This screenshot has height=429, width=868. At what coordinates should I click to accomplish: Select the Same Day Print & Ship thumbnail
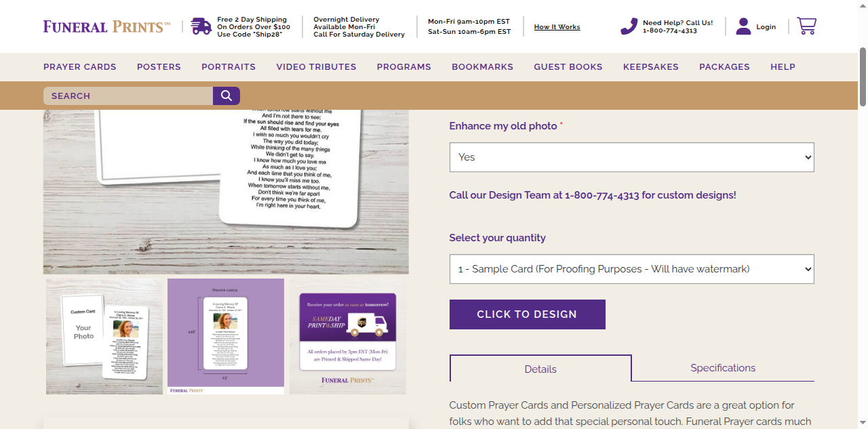(348, 336)
